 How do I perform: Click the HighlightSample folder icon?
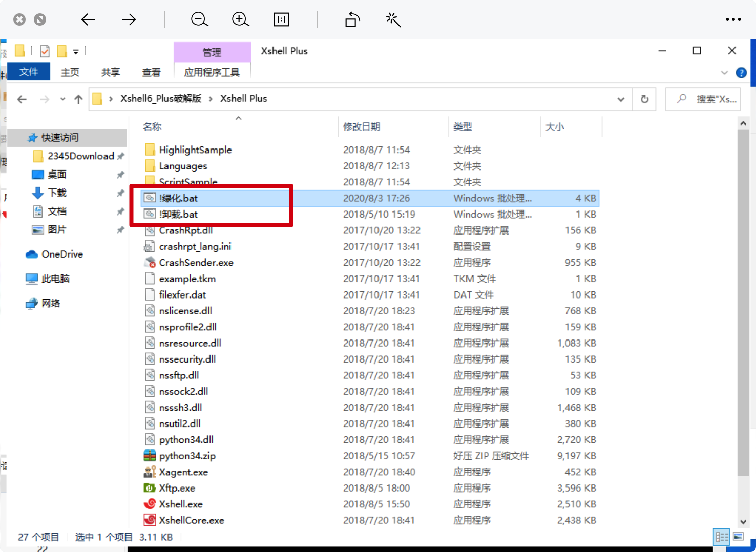tap(150, 150)
